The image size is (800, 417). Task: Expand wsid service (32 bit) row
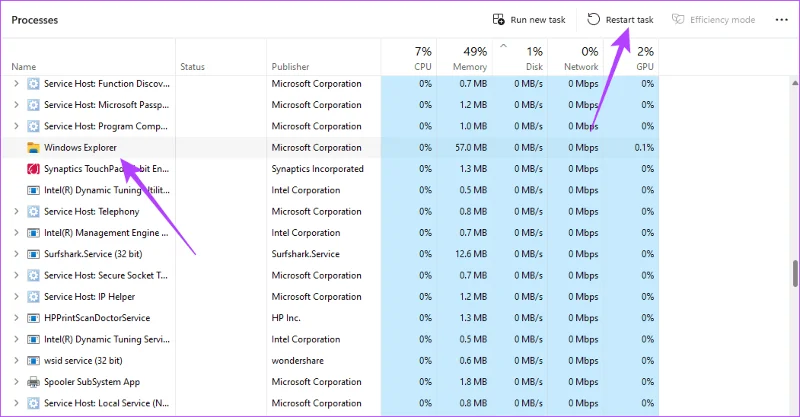(x=16, y=360)
